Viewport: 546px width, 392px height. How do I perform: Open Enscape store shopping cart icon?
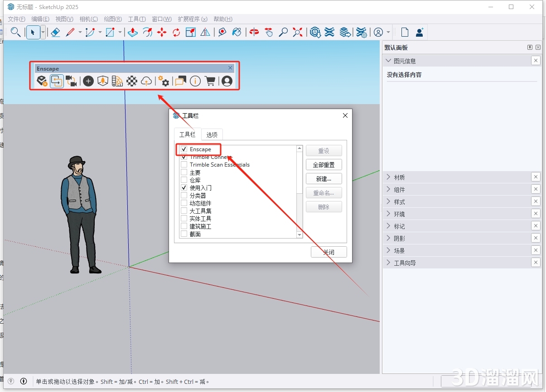click(210, 81)
